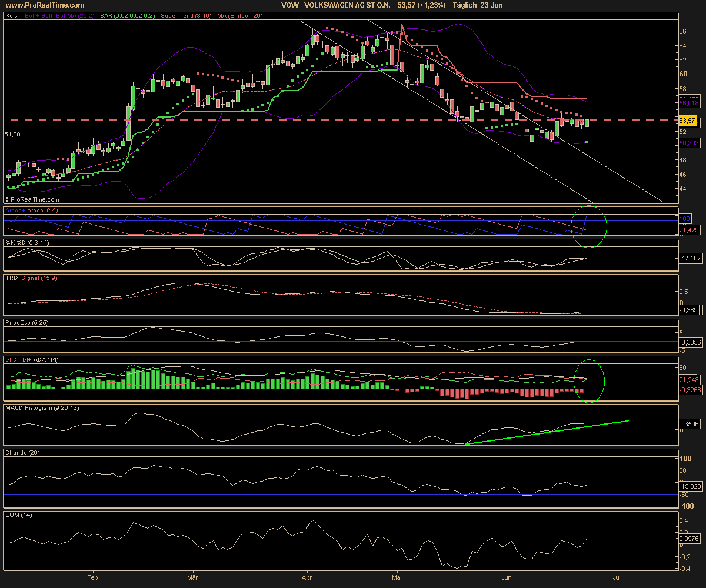Click the +1,23% change value in title
The height and width of the screenshot is (588, 706).
pyautogui.click(x=432, y=5)
